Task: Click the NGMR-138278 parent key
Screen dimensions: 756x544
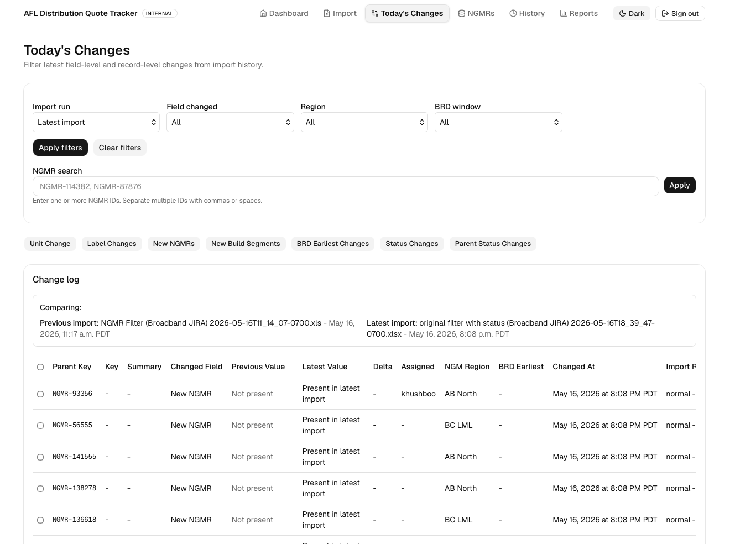Action: tap(74, 488)
